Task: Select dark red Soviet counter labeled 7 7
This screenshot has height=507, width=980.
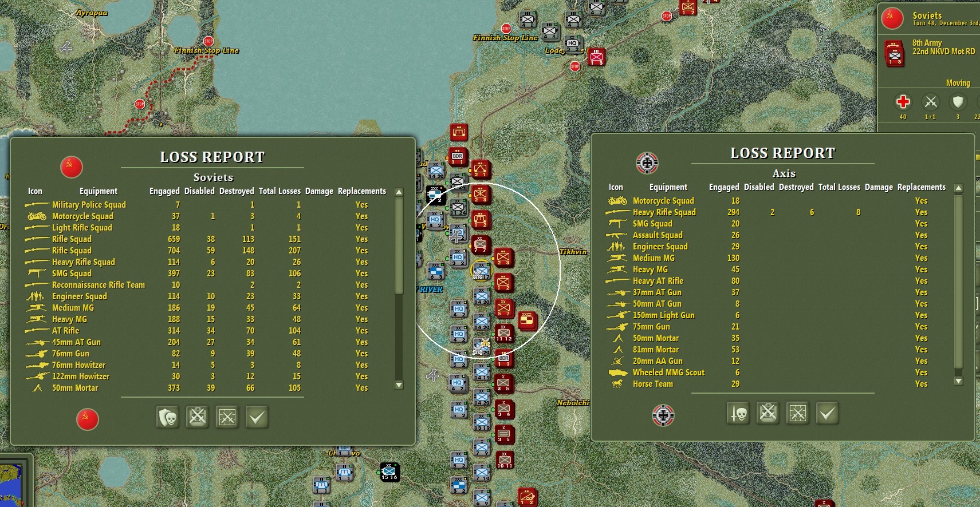Action: point(480,245)
